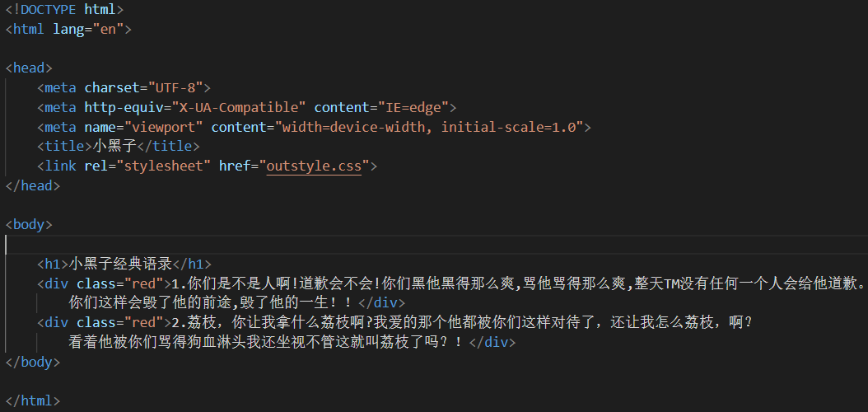The image size is (868, 412).
Task: Click the opening body tag
Action: 29,225
